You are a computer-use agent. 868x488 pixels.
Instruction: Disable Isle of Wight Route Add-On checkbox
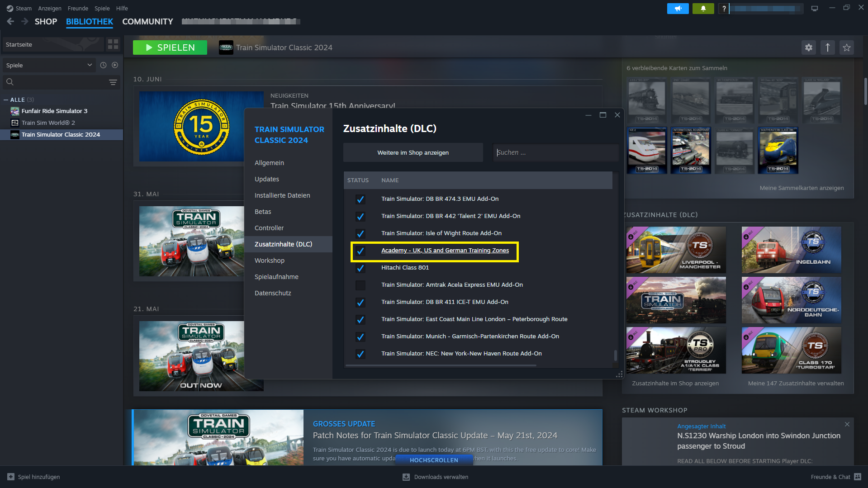tap(360, 233)
